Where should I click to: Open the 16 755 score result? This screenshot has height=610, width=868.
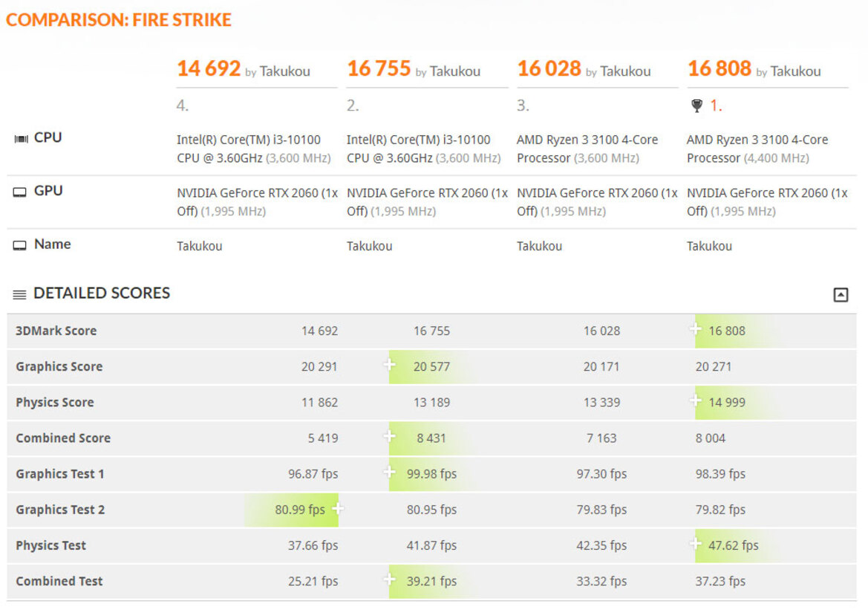coord(379,68)
